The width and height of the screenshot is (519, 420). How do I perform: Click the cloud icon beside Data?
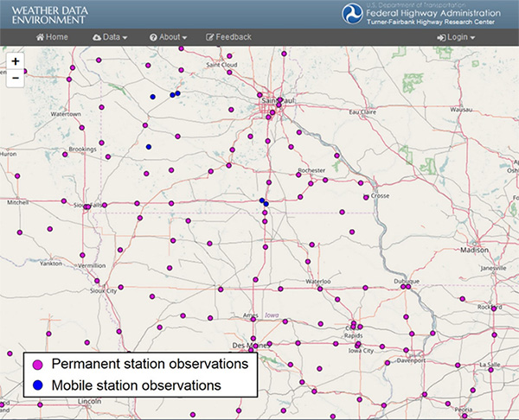point(97,38)
